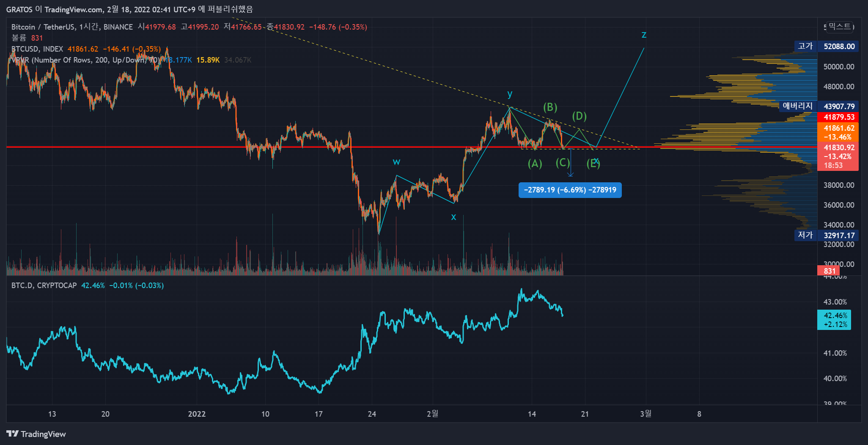This screenshot has width=868, height=445.
Task: Click the 41.00% dominance axis tick
Action: click(x=835, y=353)
